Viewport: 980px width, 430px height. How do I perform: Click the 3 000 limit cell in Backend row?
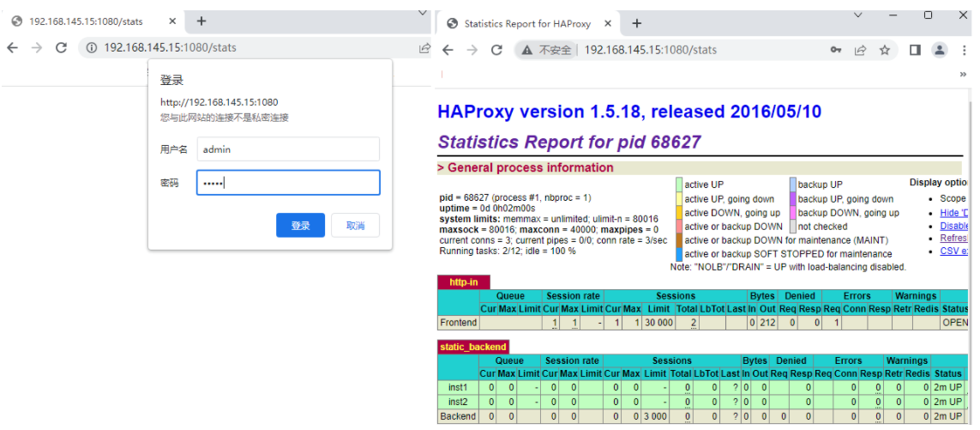pyautogui.click(x=656, y=416)
